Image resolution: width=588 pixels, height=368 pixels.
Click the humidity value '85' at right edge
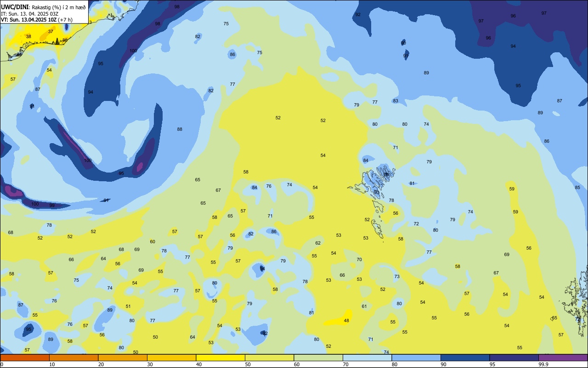[577, 187]
